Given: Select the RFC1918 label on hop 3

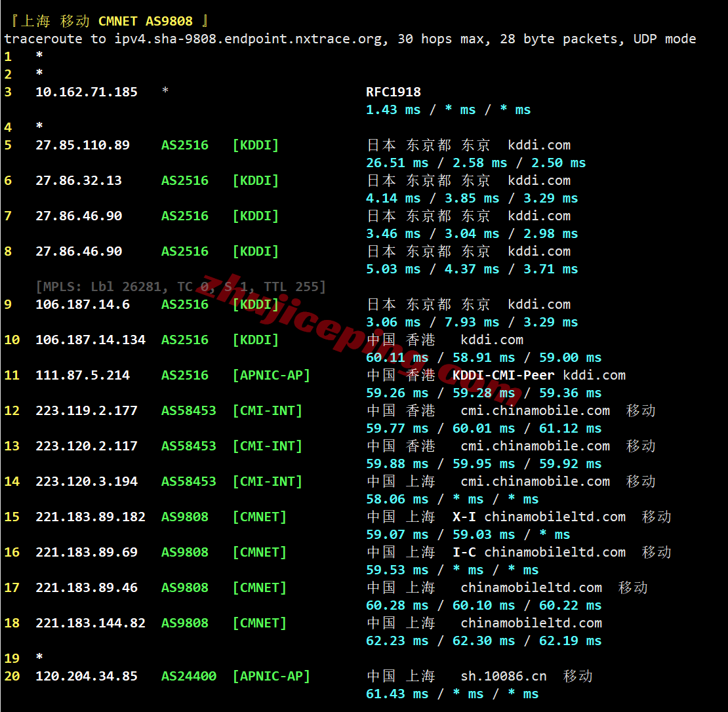Looking at the screenshot, I should pos(394,92).
